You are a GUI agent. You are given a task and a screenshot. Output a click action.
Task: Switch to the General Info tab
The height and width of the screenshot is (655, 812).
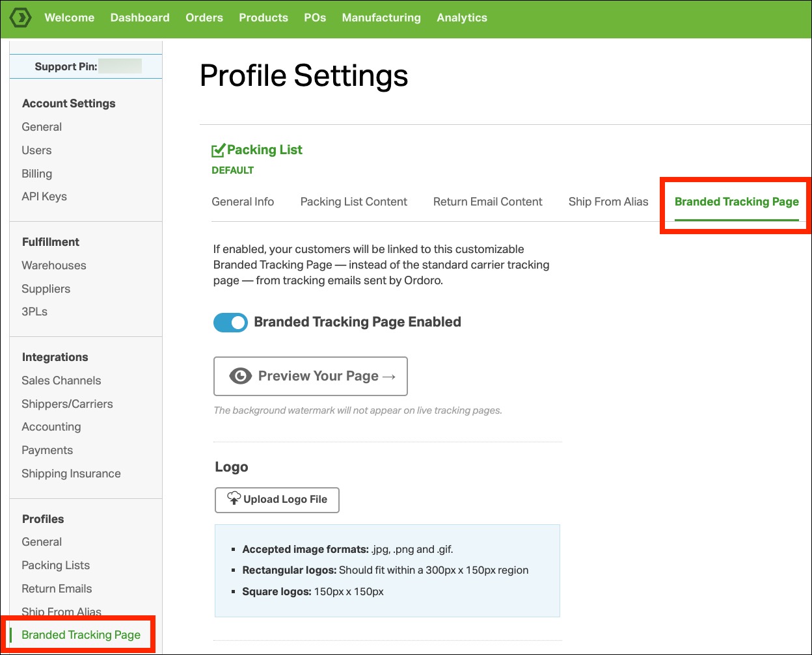coord(243,202)
